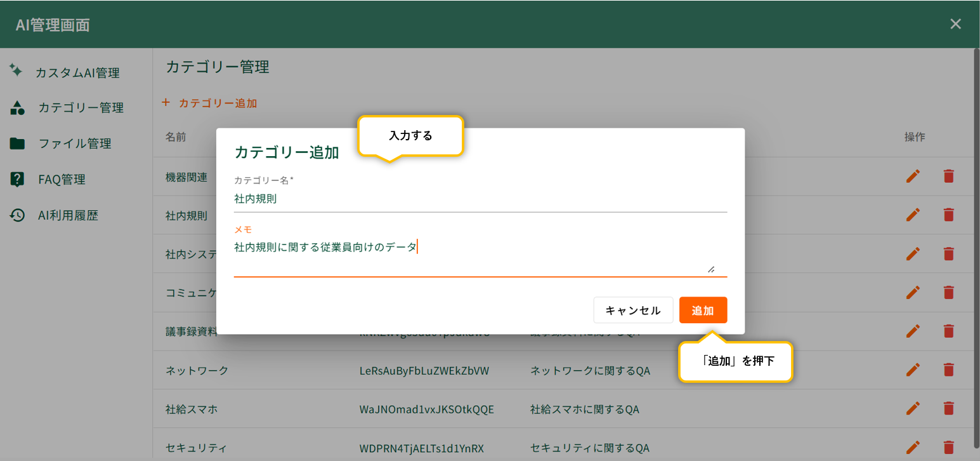Click the category shapes icon in sidebar

pos(17,107)
